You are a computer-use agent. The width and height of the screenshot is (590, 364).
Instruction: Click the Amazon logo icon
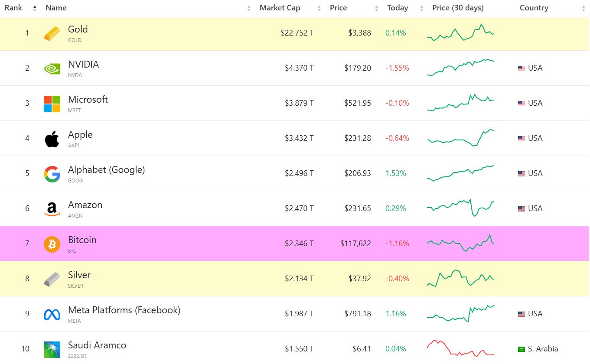pyautogui.click(x=52, y=209)
